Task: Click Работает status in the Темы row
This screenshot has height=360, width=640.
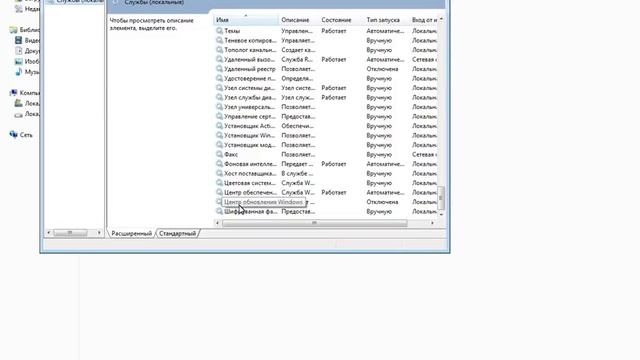Action: (333, 31)
